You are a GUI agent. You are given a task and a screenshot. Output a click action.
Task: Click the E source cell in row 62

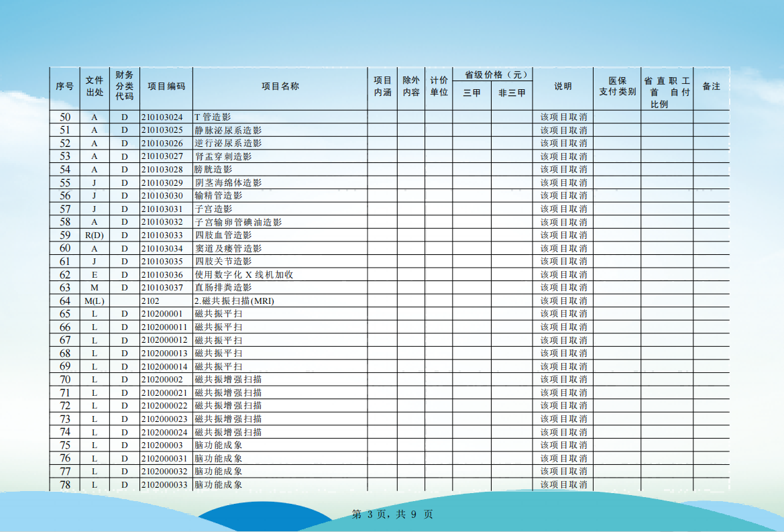point(94,274)
